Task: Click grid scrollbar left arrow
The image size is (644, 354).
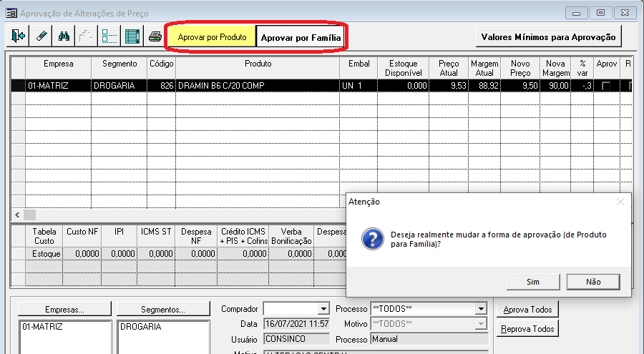Action: 17,215
